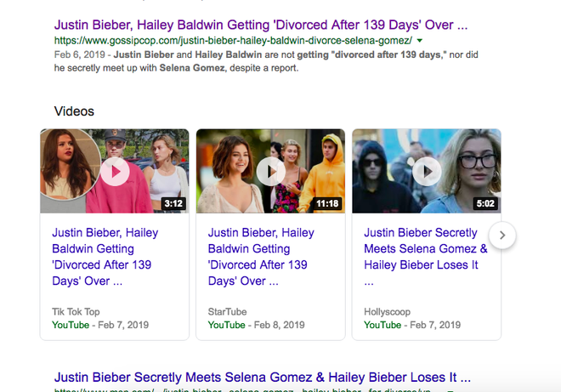The width and height of the screenshot is (561, 392).
Task: Click the 11:18 duration badge
Action: [327, 204]
